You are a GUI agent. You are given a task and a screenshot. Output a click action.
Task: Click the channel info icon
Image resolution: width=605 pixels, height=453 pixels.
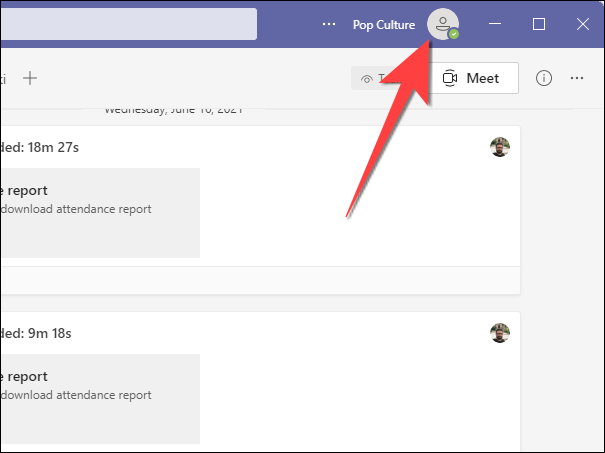click(544, 78)
